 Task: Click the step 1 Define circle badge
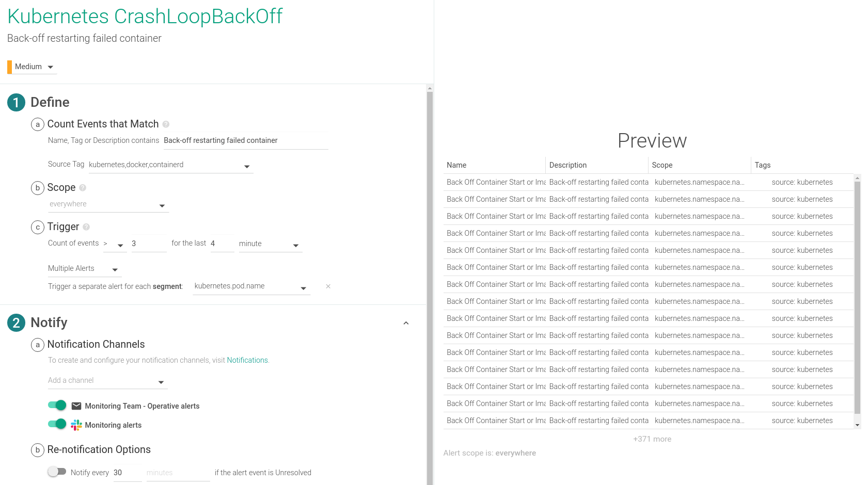click(16, 102)
